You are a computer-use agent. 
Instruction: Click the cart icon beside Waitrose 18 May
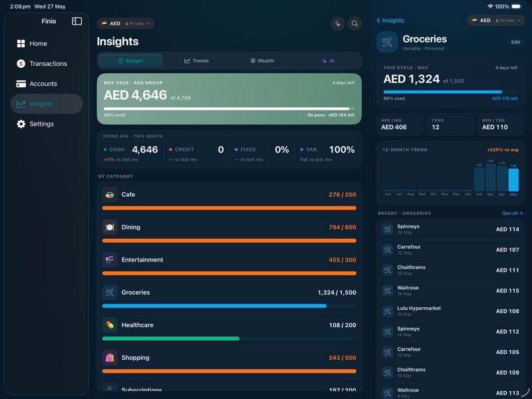click(x=388, y=291)
